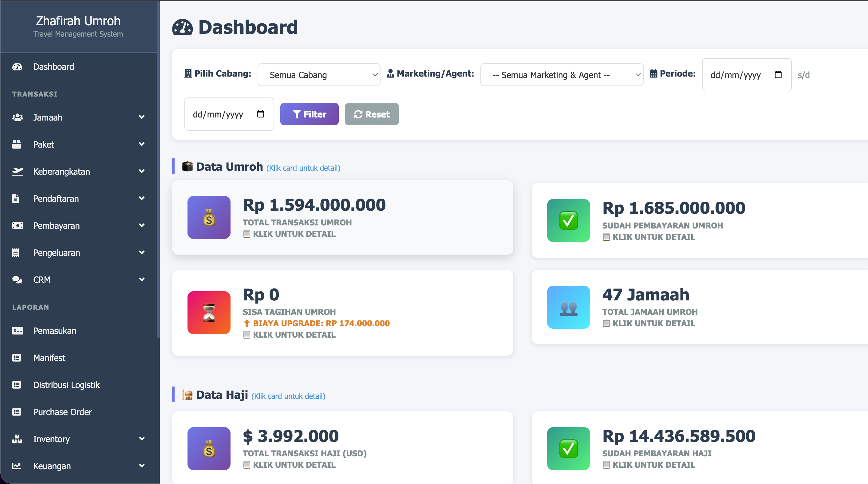The image size is (868, 484).
Task: Click Klik Untuk Detail on Sudah Pembayaran Umroh
Action: tap(649, 237)
